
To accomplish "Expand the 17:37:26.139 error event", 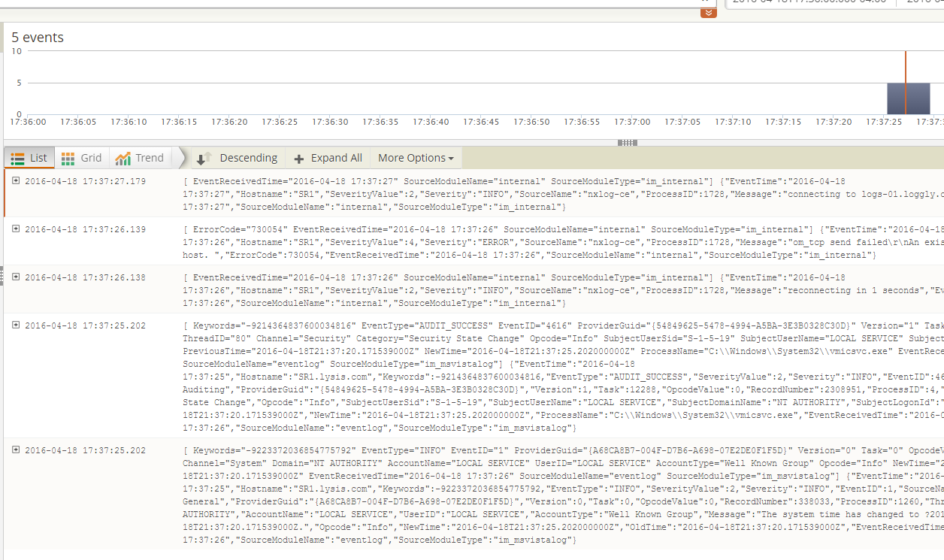I will [x=16, y=229].
